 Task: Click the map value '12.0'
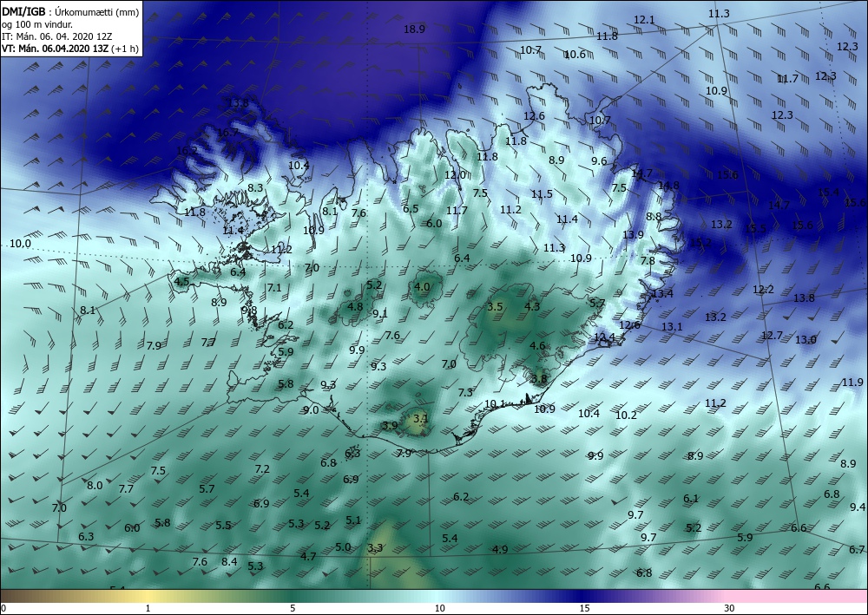(455, 175)
